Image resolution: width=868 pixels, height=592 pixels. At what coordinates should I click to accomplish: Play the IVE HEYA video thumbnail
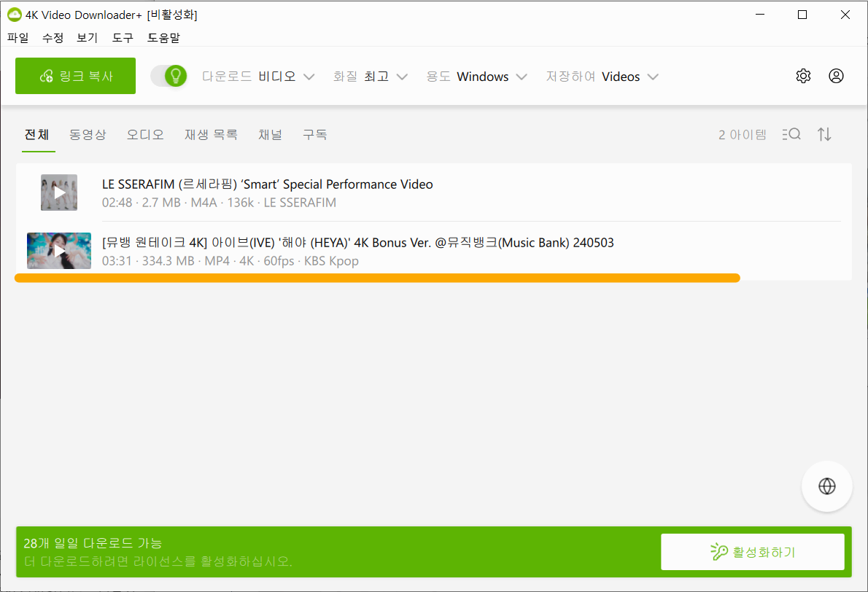(x=59, y=251)
